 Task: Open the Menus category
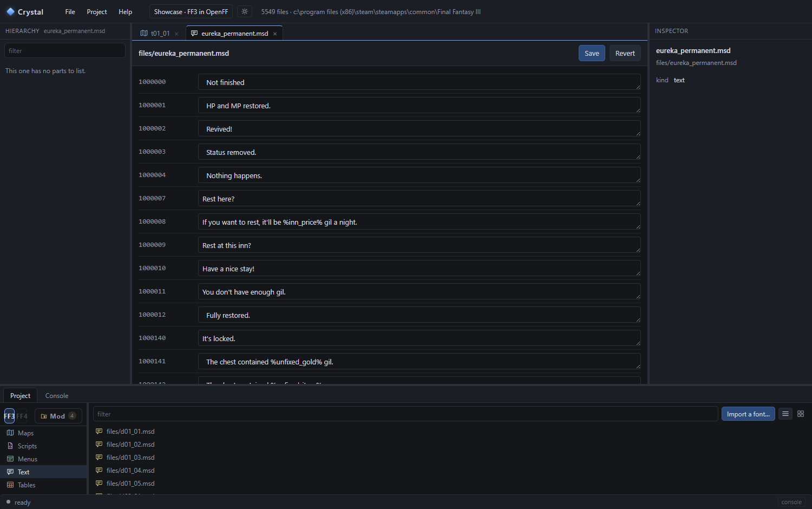coord(43,459)
